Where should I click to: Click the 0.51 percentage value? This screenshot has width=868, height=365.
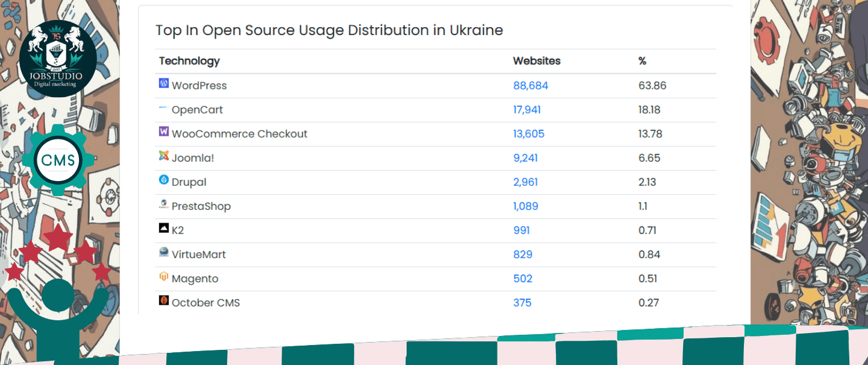(648, 279)
